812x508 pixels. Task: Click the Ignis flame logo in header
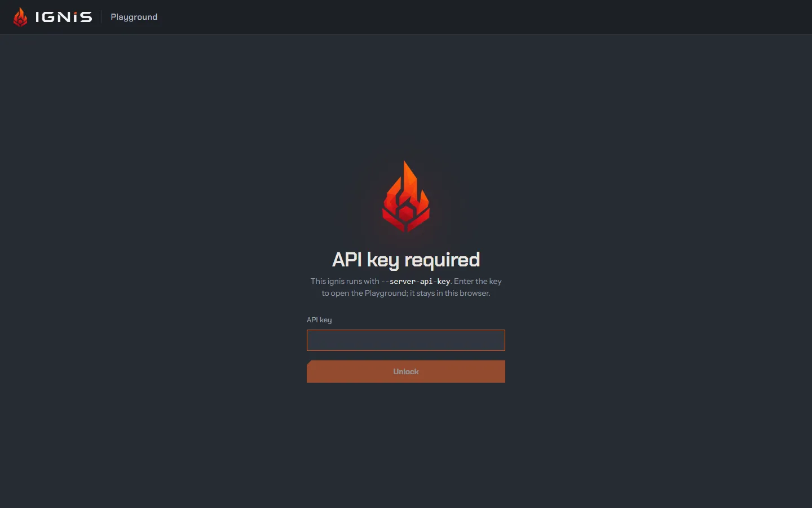(x=20, y=17)
